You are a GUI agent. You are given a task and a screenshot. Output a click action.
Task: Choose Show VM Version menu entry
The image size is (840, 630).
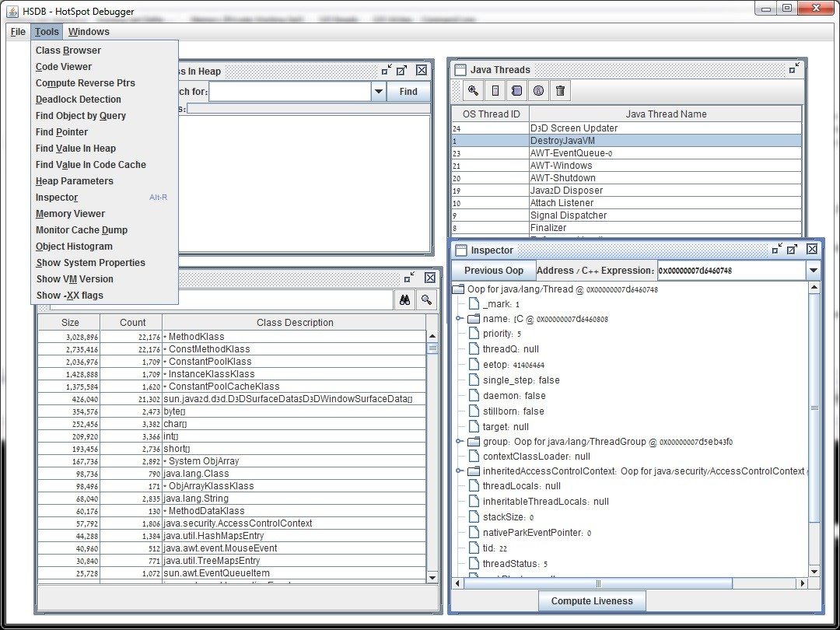(x=104, y=279)
